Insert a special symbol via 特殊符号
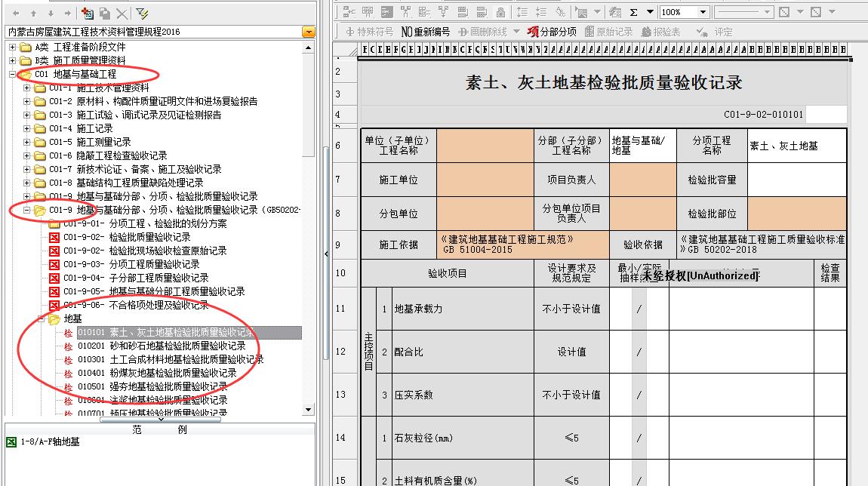This screenshot has height=486, width=868. click(x=369, y=32)
